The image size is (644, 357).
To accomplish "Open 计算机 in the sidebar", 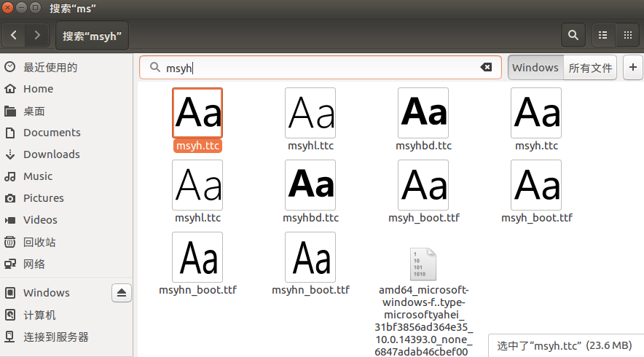I will pos(66,315).
